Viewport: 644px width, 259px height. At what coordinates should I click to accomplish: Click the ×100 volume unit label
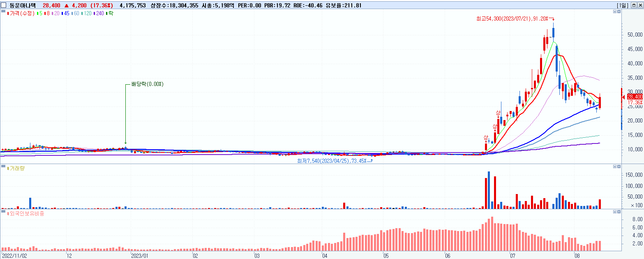point(636,205)
